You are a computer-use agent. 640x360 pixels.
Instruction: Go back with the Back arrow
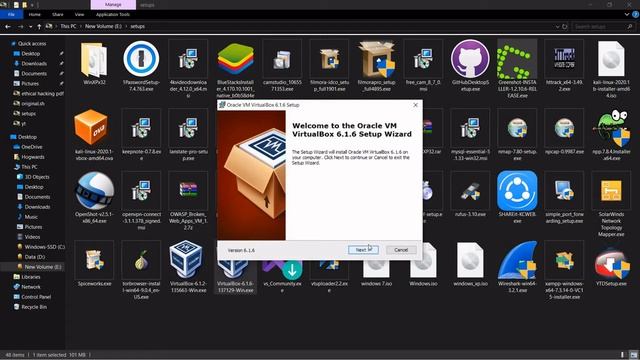(x=8, y=27)
